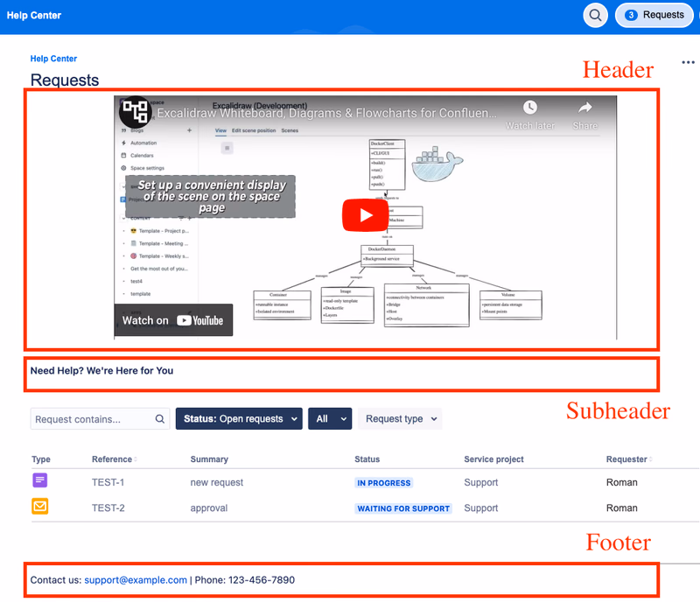Sort by Reference column header
700x602 pixels.
[115, 459]
